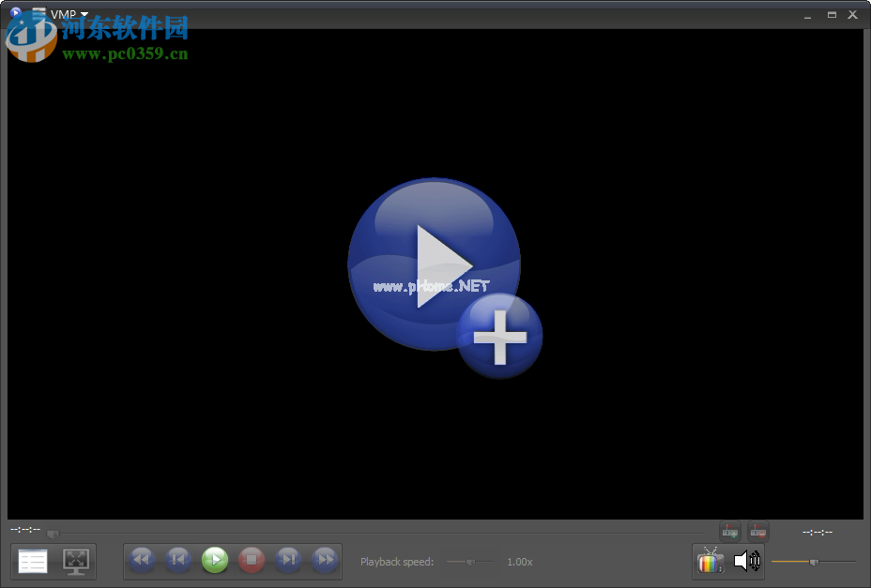Remove a bookmark with the flag-minus icon
The width and height of the screenshot is (871, 588).
(757, 531)
